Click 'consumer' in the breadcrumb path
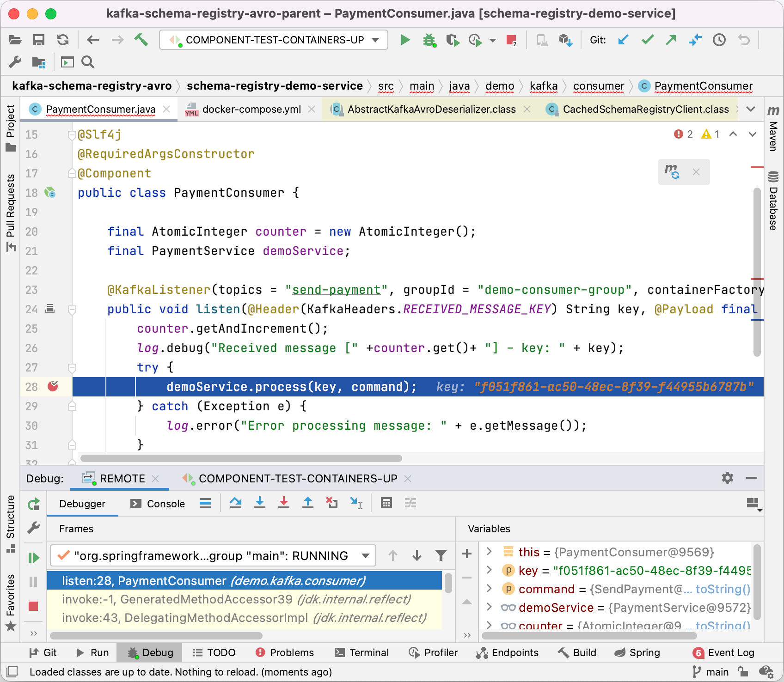784x682 pixels. pos(599,86)
